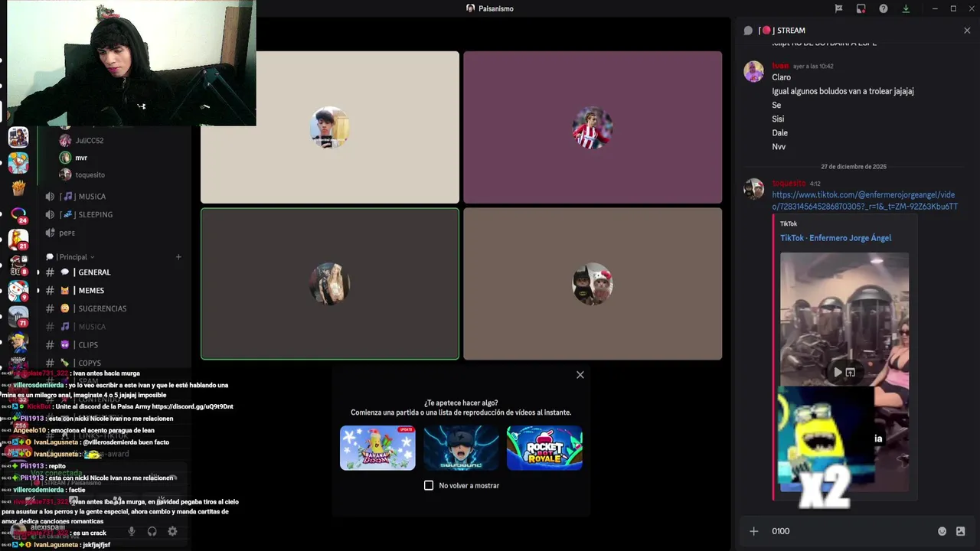Select the cats avatar participant tile
Image resolution: width=980 pixels, height=551 pixels.
593,284
